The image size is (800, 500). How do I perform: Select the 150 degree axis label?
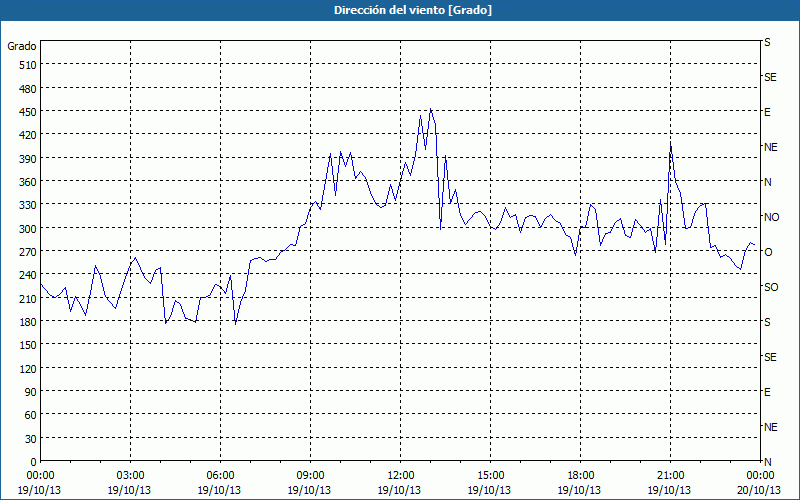pos(29,345)
